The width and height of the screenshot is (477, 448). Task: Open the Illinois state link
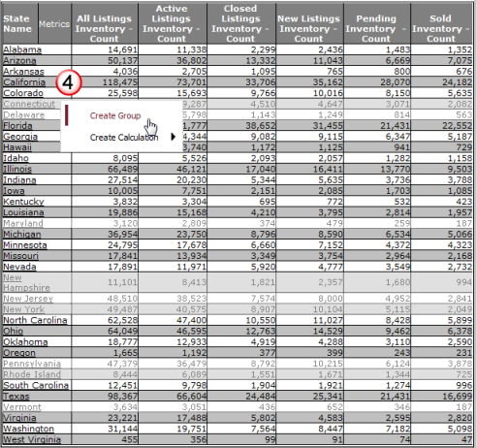(x=17, y=169)
